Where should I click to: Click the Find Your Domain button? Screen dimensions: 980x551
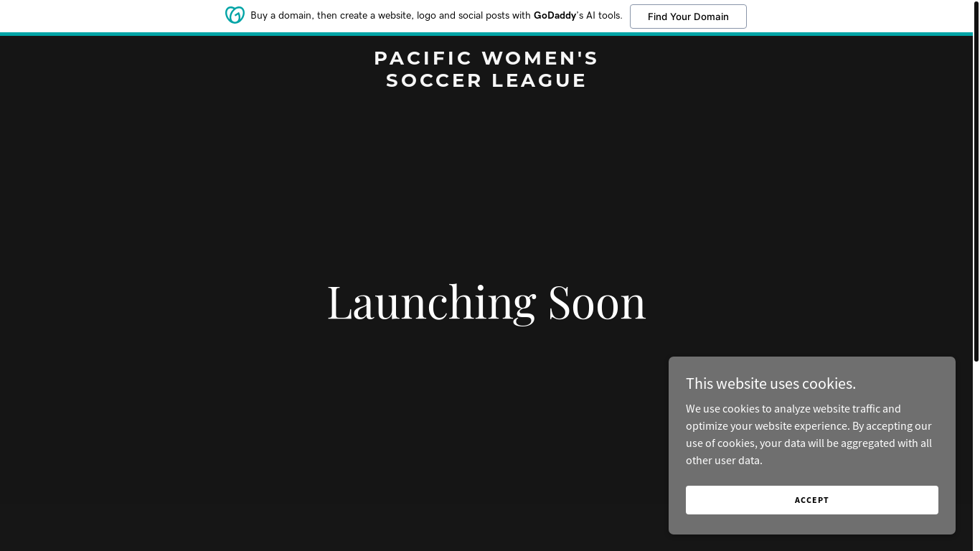point(688,17)
